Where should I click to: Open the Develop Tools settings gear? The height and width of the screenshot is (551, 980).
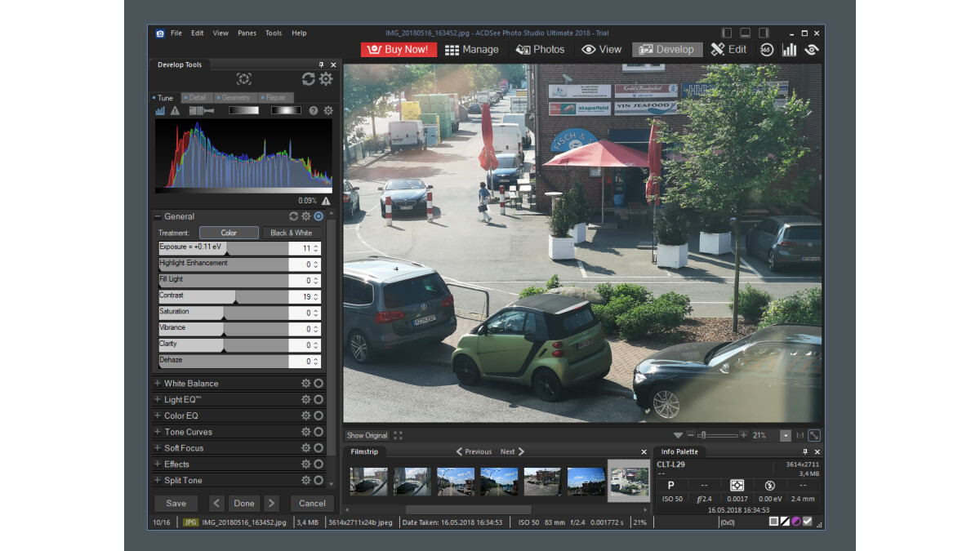coord(327,79)
